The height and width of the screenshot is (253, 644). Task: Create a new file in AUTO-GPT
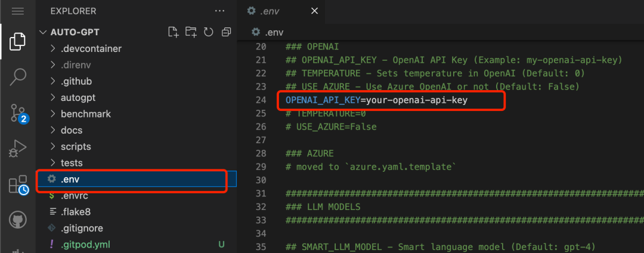pos(174,32)
